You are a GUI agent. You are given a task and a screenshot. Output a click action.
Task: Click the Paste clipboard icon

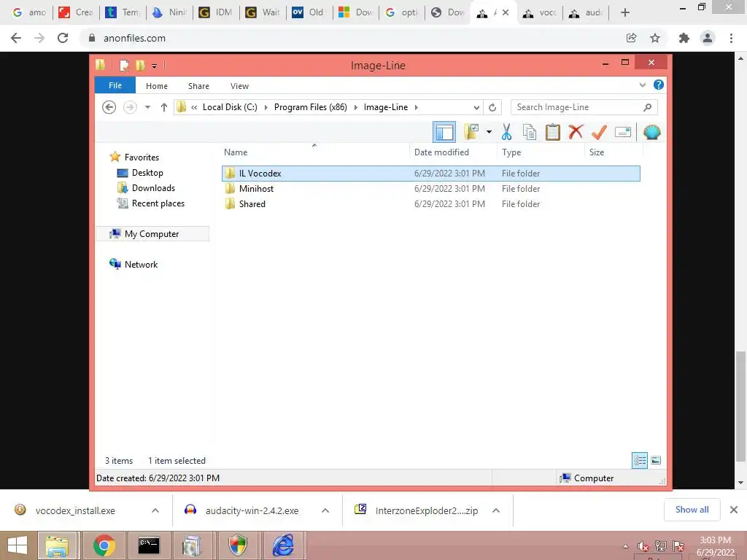[x=553, y=132]
